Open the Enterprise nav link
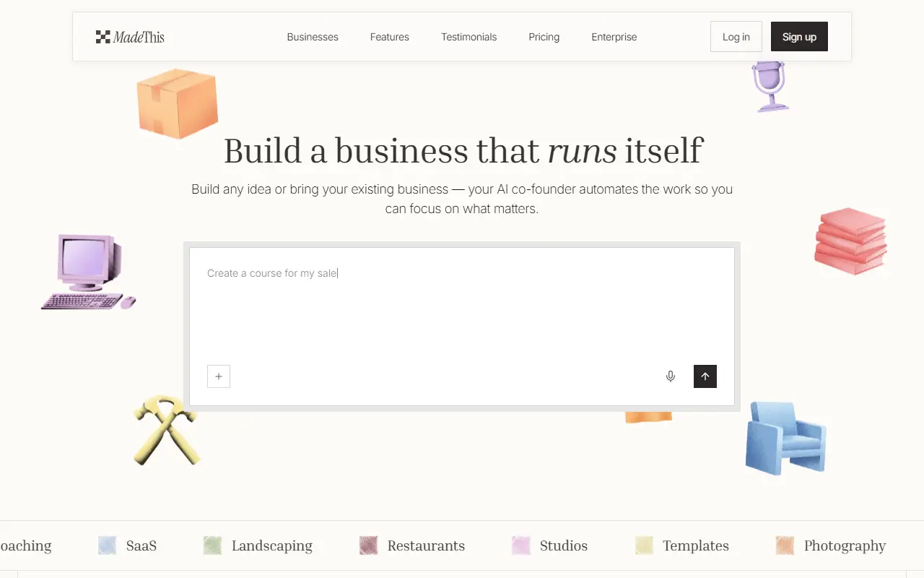 coord(614,37)
